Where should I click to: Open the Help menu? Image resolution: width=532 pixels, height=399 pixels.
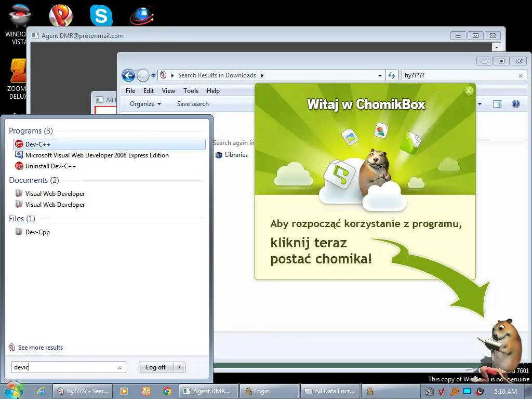click(x=213, y=90)
